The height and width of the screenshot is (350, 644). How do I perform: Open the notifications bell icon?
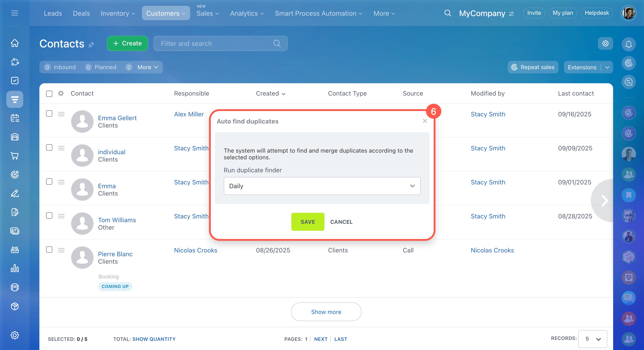(x=629, y=44)
